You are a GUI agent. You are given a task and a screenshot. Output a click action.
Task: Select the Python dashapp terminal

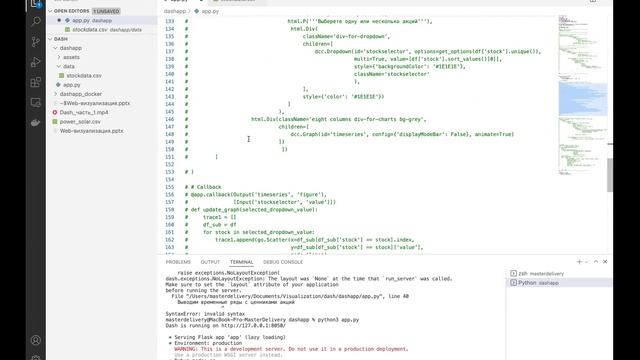559,282
